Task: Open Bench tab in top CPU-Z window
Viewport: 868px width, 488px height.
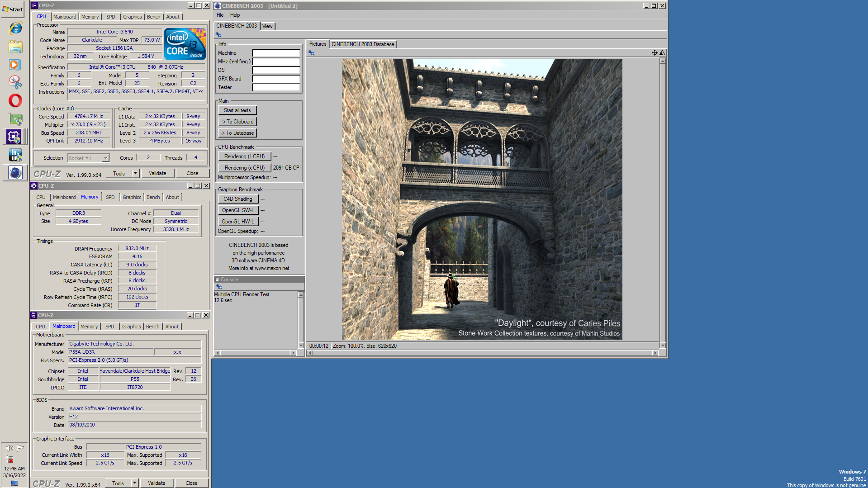Action: pyautogui.click(x=153, y=17)
